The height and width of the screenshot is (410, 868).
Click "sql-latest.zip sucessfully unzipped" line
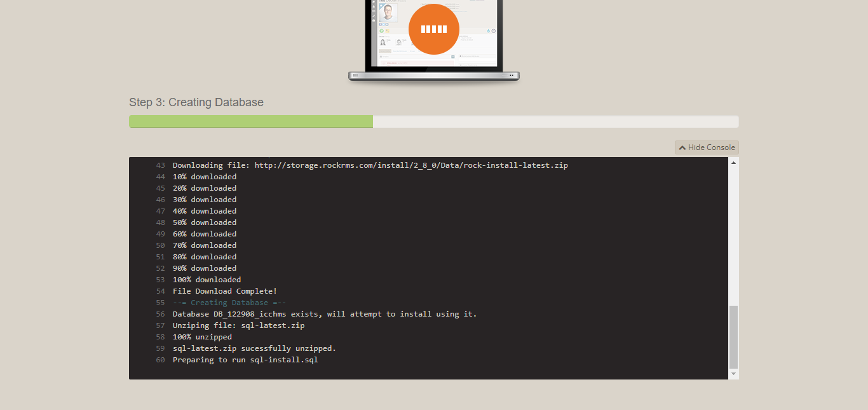[x=254, y=348]
